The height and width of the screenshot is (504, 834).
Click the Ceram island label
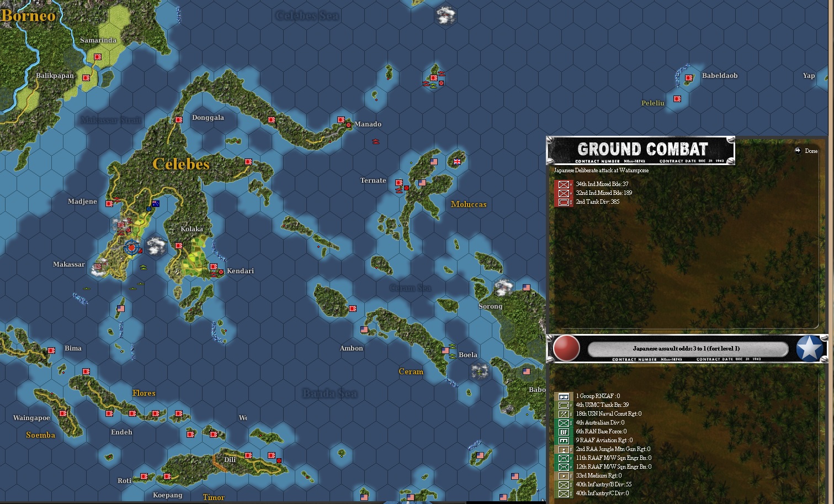(411, 372)
